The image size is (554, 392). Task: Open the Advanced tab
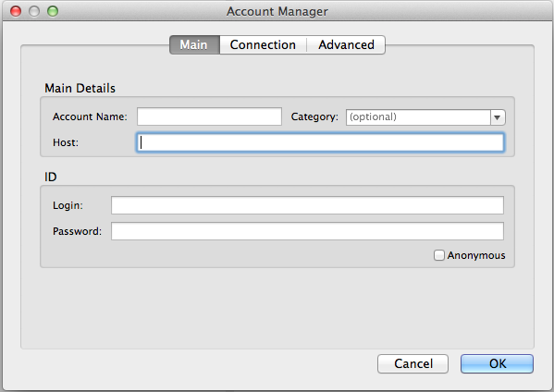pyautogui.click(x=346, y=45)
